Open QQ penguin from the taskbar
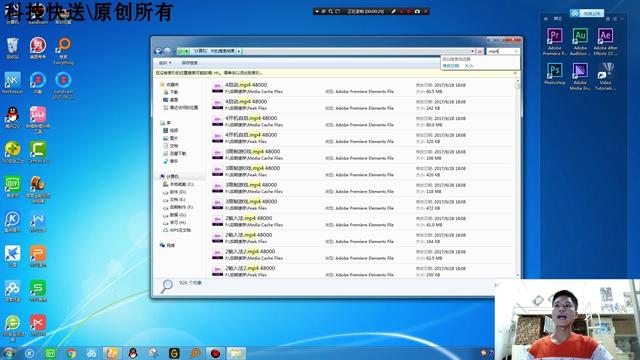This screenshot has height=360, width=640. pyautogui.click(x=133, y=353)
